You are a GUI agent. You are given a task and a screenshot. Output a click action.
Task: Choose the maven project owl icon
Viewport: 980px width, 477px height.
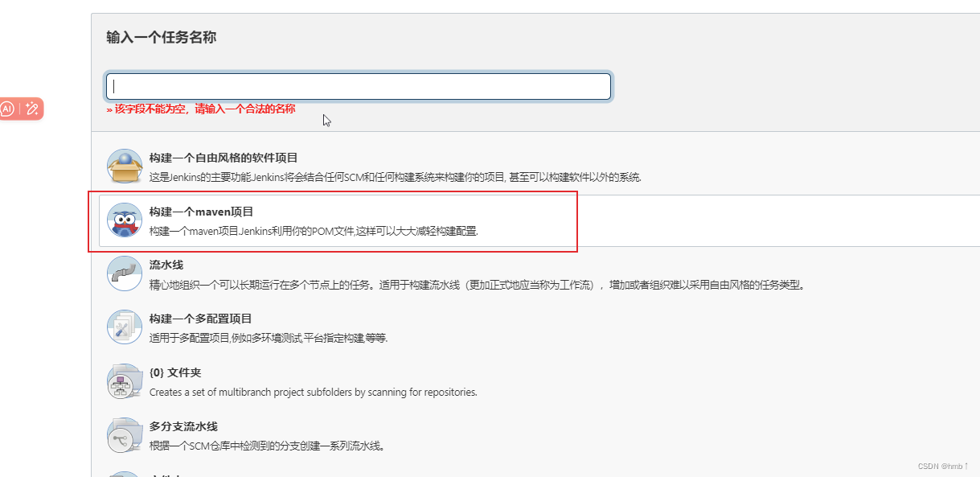(x=125, y=220)
